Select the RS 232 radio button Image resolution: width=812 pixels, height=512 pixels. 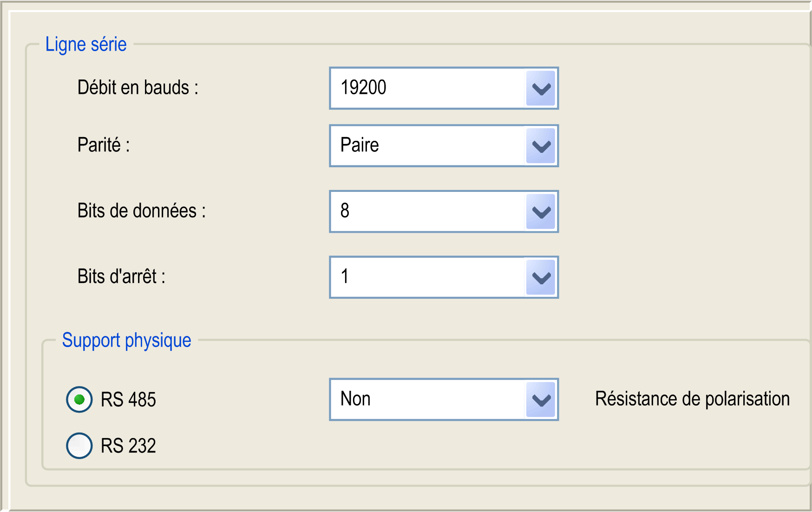click(79, 446)
